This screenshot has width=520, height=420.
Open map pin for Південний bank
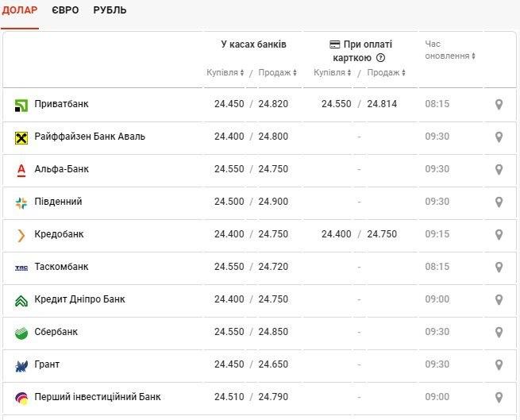499,202
